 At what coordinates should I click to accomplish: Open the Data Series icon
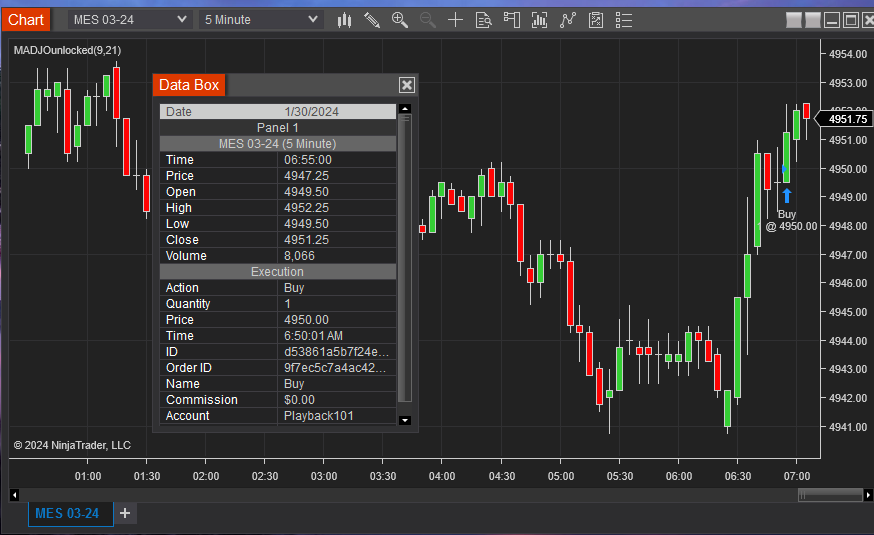click(x=540, y=21)
